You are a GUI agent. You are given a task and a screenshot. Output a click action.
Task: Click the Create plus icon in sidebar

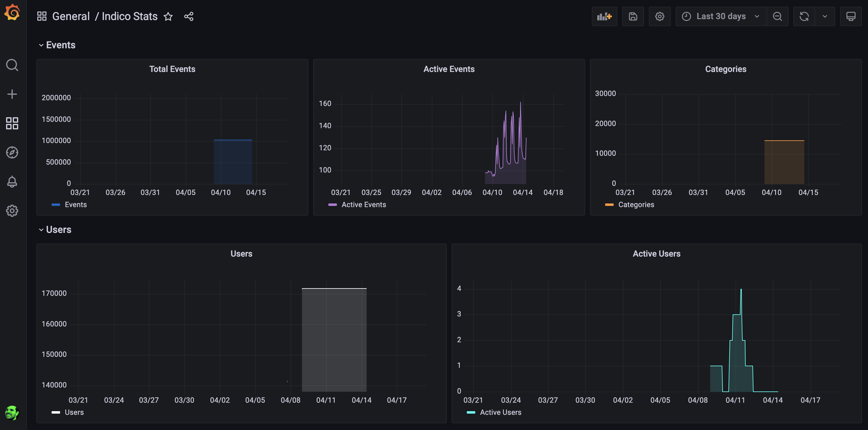click(12, 94)
